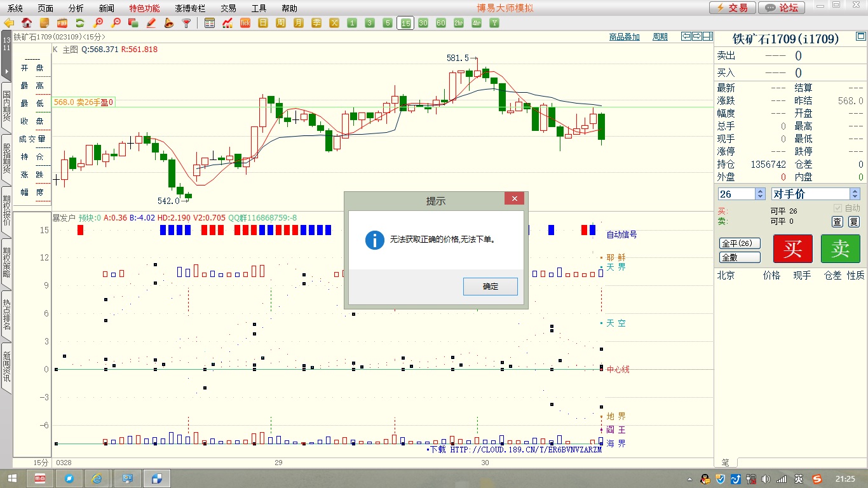
Task: Click the home icon in the toolbar
Action: [27, 23]
